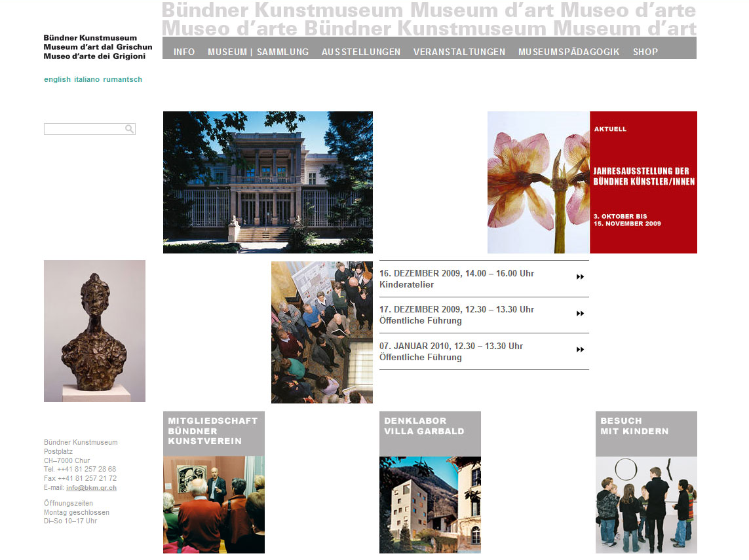749x560 pixels.
Task: Click arrow icon beside Kinderatelier event
Action: click(x=580, y=277)
